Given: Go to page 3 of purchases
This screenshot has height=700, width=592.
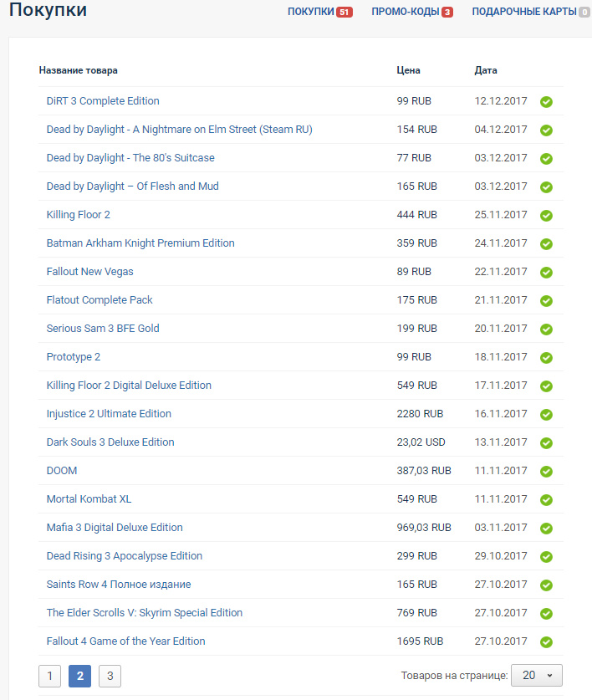Looking at the screenshot, I should 110,676.
